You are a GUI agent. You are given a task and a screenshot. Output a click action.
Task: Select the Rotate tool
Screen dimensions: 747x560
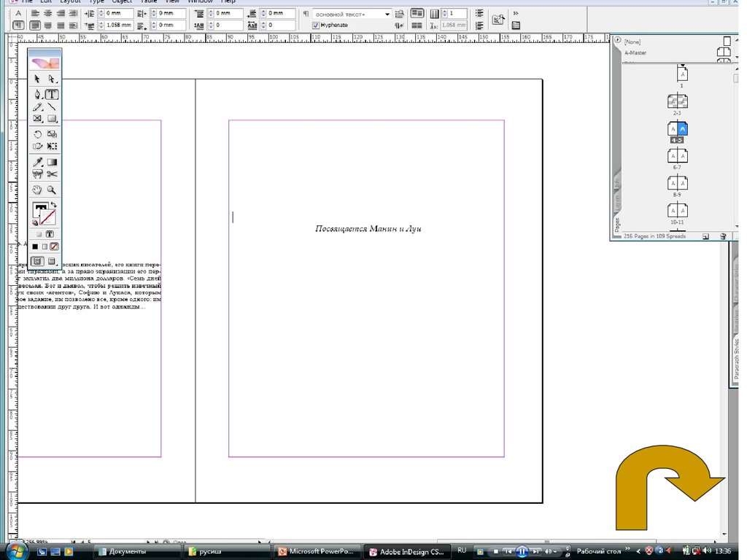(38, 134)
